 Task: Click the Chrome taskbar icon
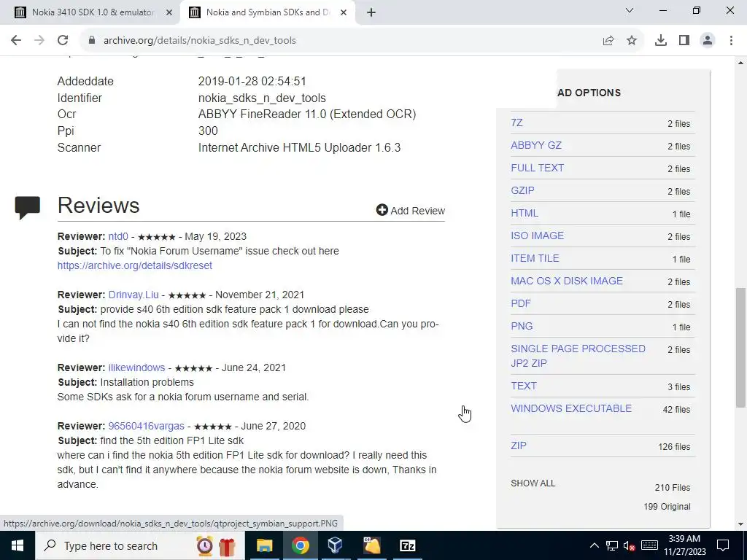tap(300, 545)
